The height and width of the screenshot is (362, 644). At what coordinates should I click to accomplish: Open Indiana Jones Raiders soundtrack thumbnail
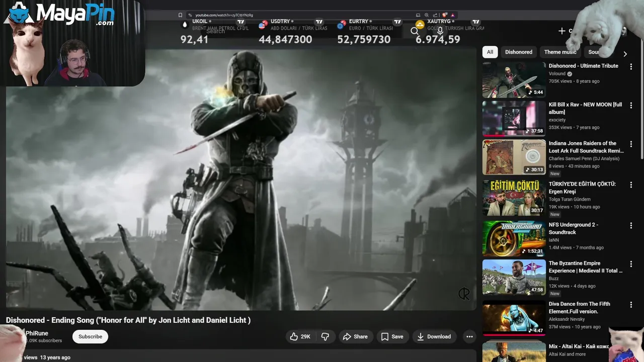point(514,157)
